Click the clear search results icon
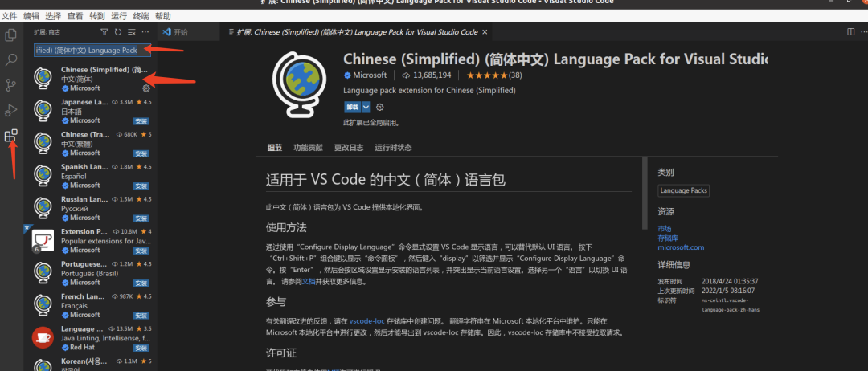 tap(132, 32)
